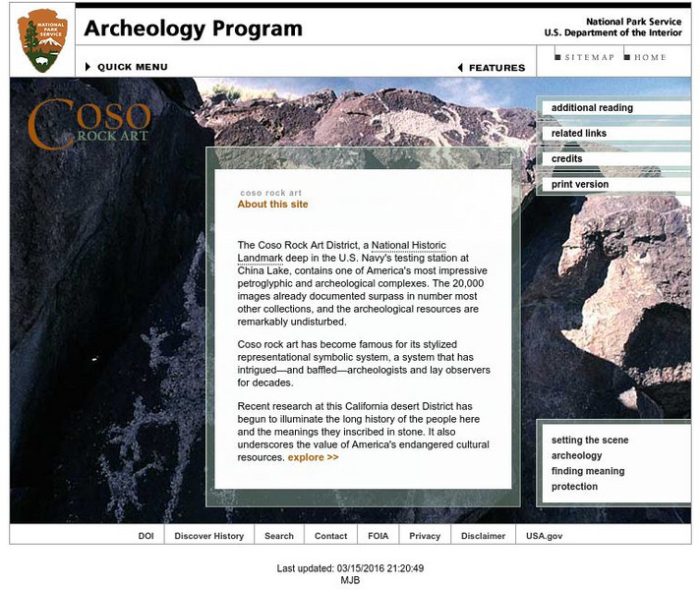Click the explore >> link
Screen dimensions: 700x590
click(x=313, y=457)
